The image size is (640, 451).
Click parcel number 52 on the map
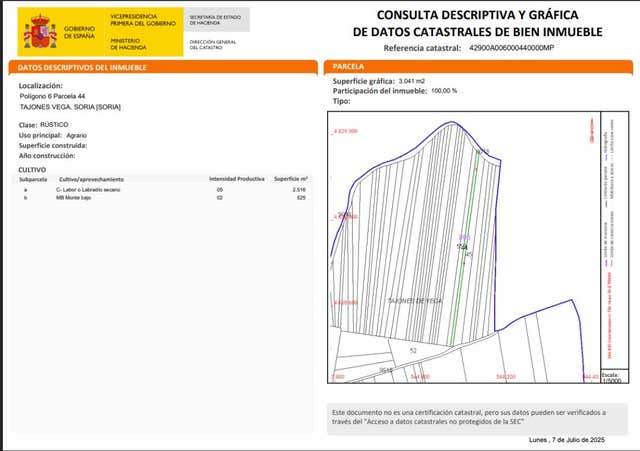click(x=413, y=351)
